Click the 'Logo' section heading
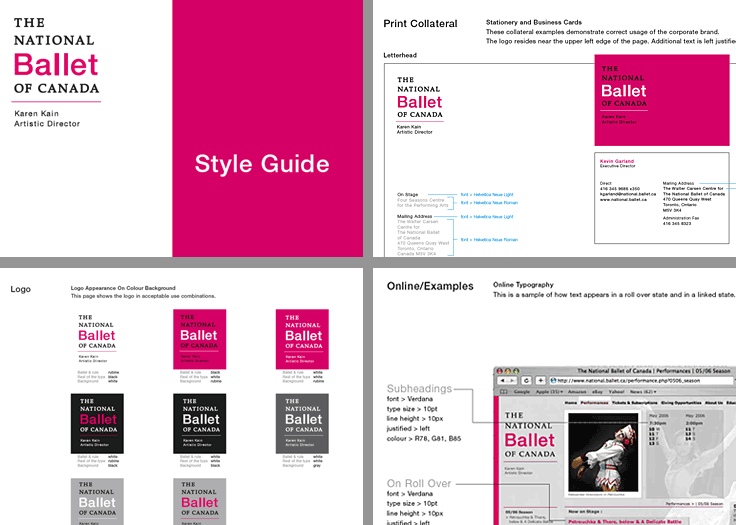The width and height of the screenshot is (736, 525). 21,289
